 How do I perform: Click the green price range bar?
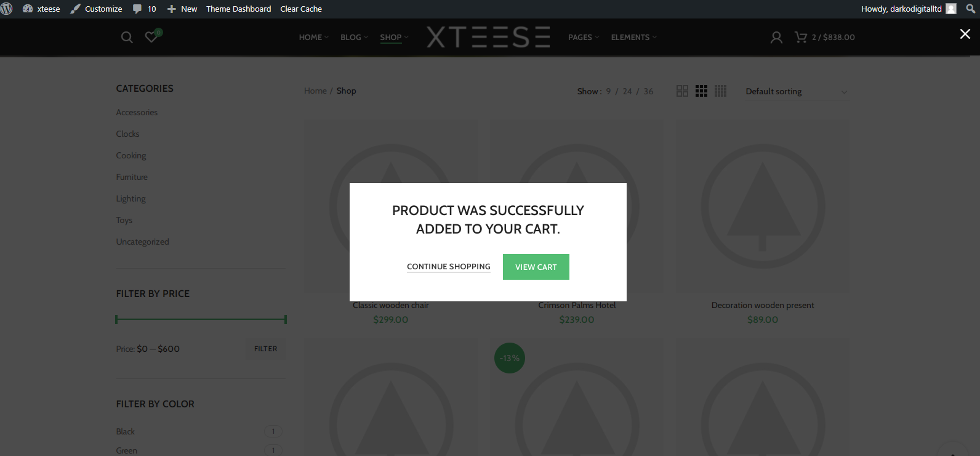pyautogui.click(x=201, y=319)
